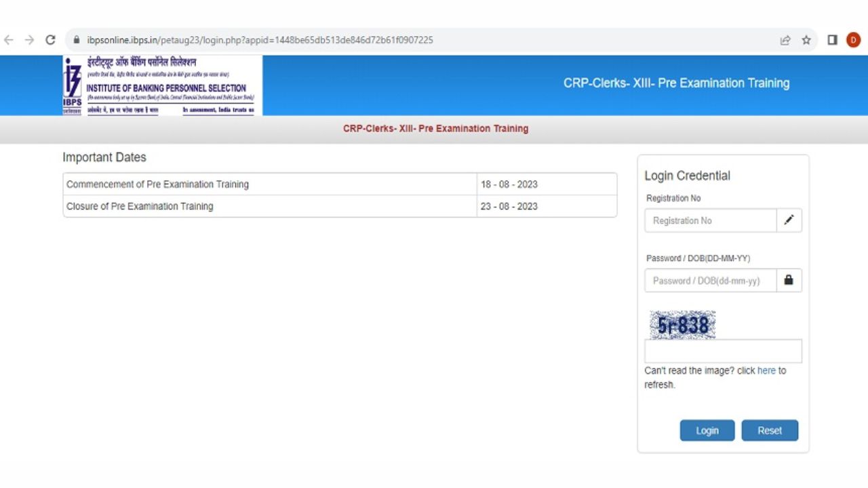
Task: Click the URL address bar text
Action: coord(260,40)
